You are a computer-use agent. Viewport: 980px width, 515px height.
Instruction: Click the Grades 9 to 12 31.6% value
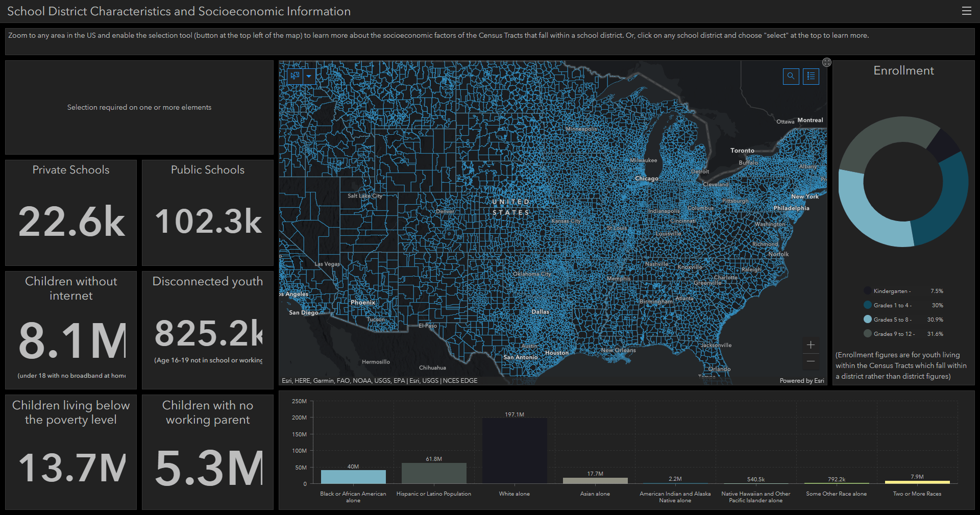coord(935,334)
